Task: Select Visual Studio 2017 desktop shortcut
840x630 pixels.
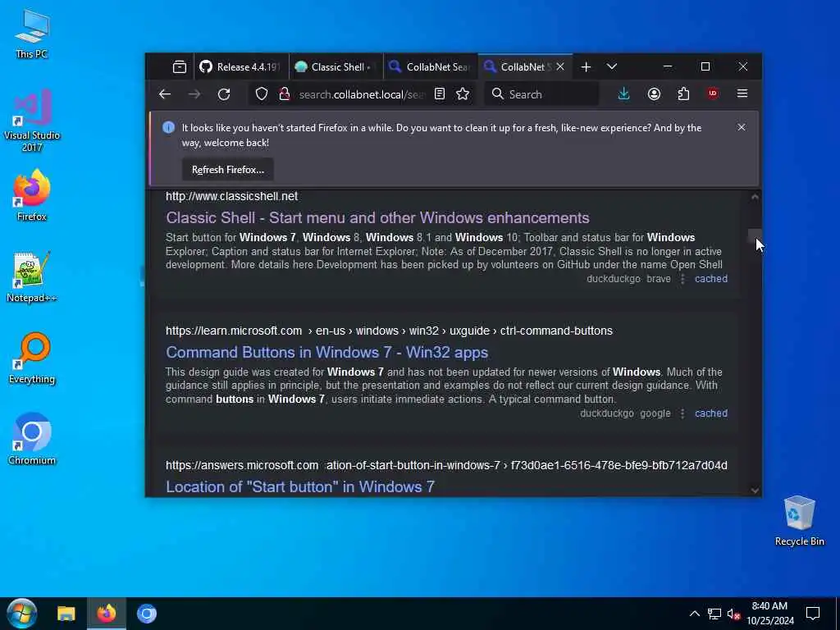Action: [32, 121]
